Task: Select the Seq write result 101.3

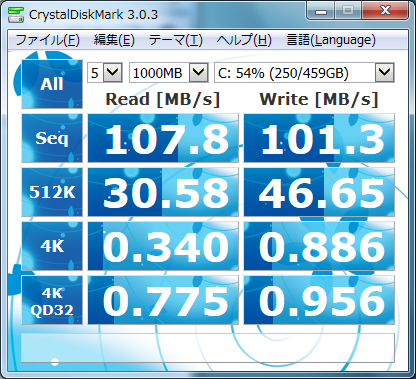Action: (x=319, y=138)
